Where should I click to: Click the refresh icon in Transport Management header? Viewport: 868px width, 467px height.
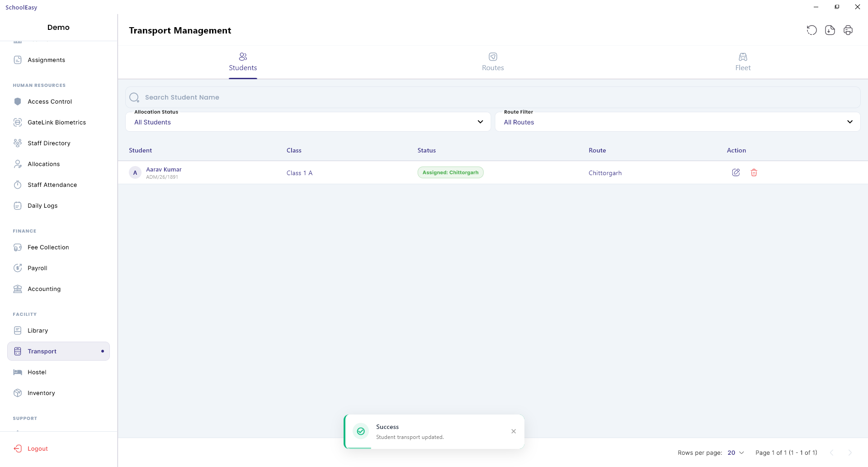coord(811,30)
